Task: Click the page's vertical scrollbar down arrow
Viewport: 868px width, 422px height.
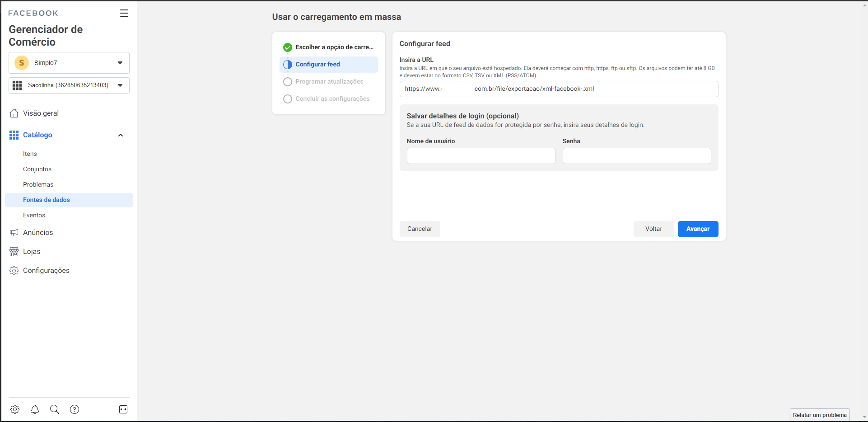Action: click(x=864, y=417)
